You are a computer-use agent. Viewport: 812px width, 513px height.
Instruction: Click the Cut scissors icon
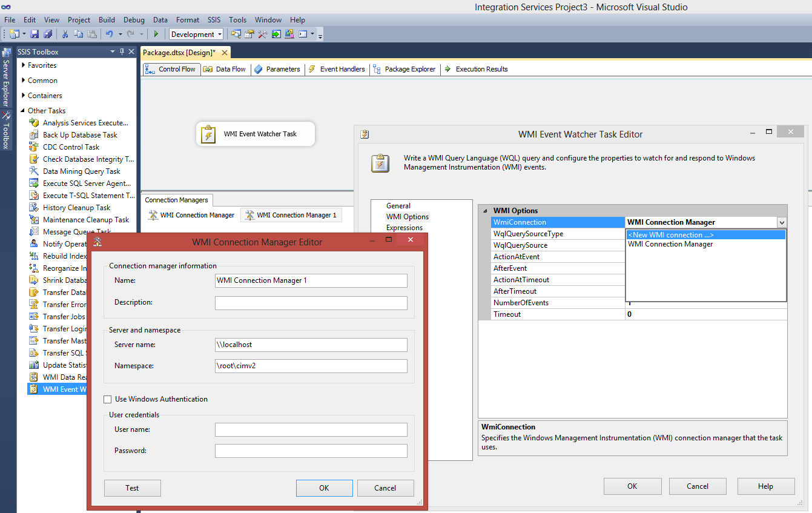pos(65,34)
